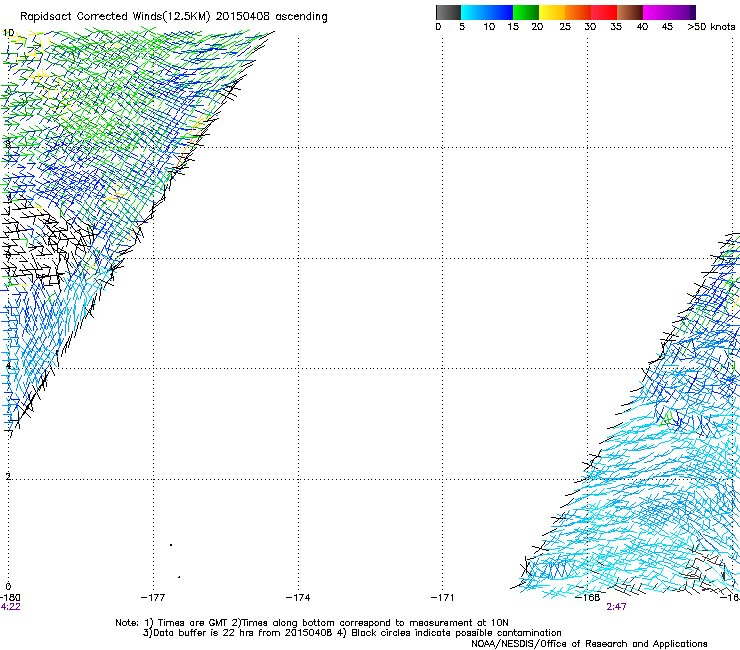Click the brown 35-40 knots legend segment
Viewport: 740px width, 650px height.
630,12
